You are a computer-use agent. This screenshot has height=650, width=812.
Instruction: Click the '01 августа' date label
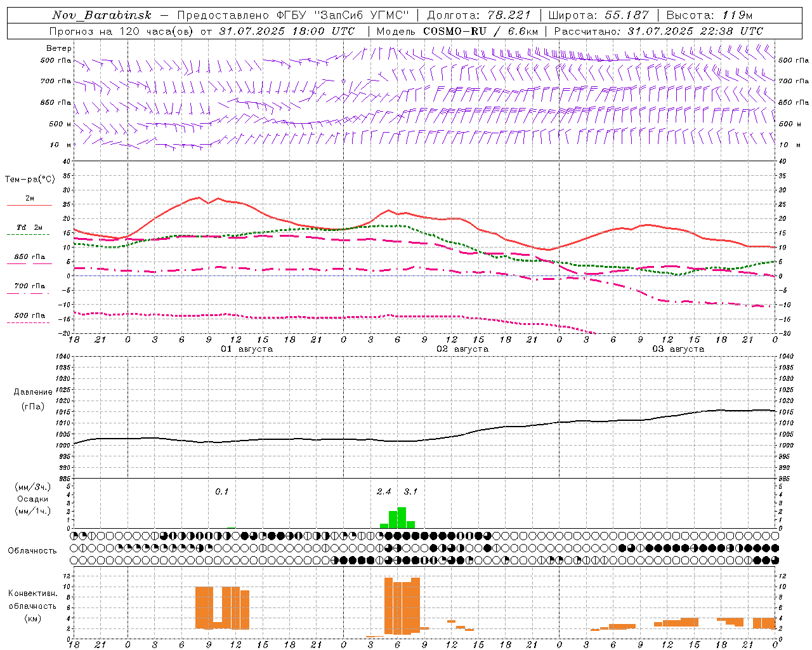point(247,349)
